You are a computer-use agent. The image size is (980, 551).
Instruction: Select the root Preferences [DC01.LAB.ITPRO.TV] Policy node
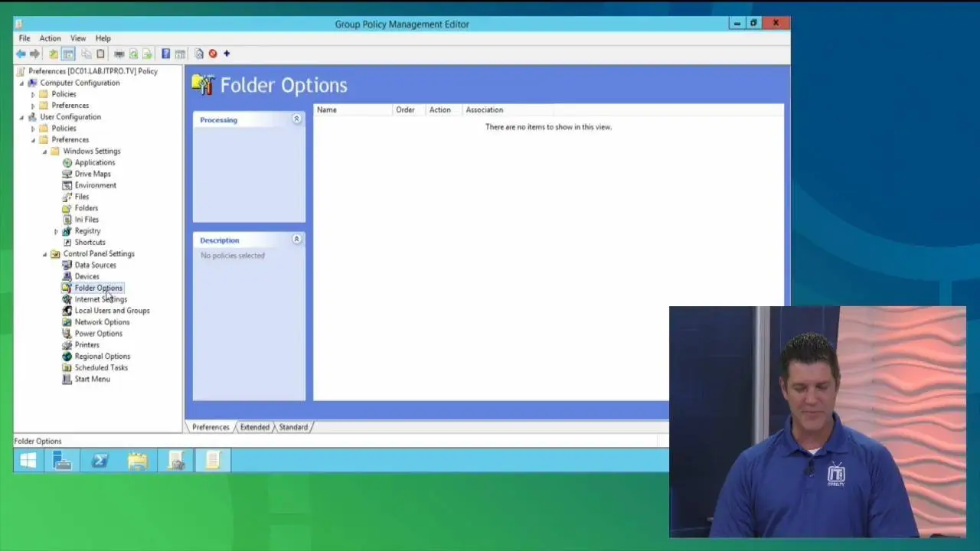(x=93, y=71)
